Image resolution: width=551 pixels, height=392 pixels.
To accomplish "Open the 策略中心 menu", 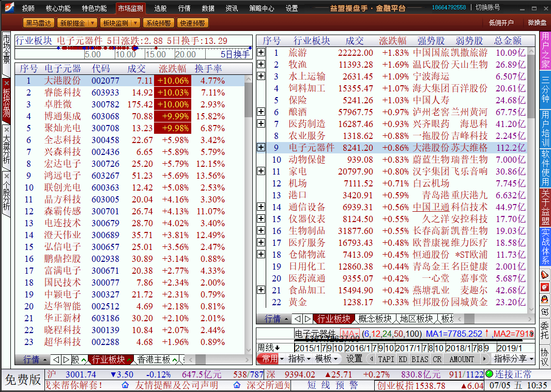I will click(x=262, y=8).
